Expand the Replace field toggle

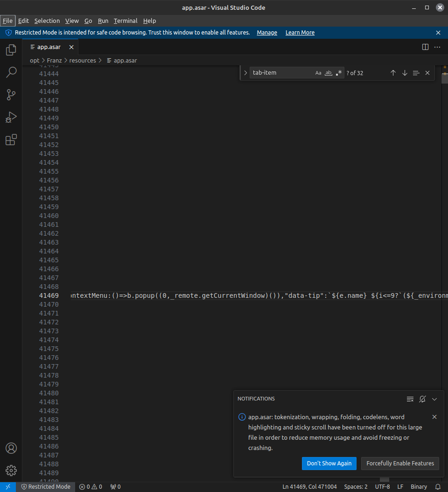click(x=245, y=73)
